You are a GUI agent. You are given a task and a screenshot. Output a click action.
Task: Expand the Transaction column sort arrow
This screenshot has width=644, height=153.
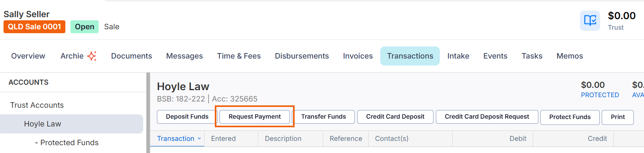click(x=199, y=139)
